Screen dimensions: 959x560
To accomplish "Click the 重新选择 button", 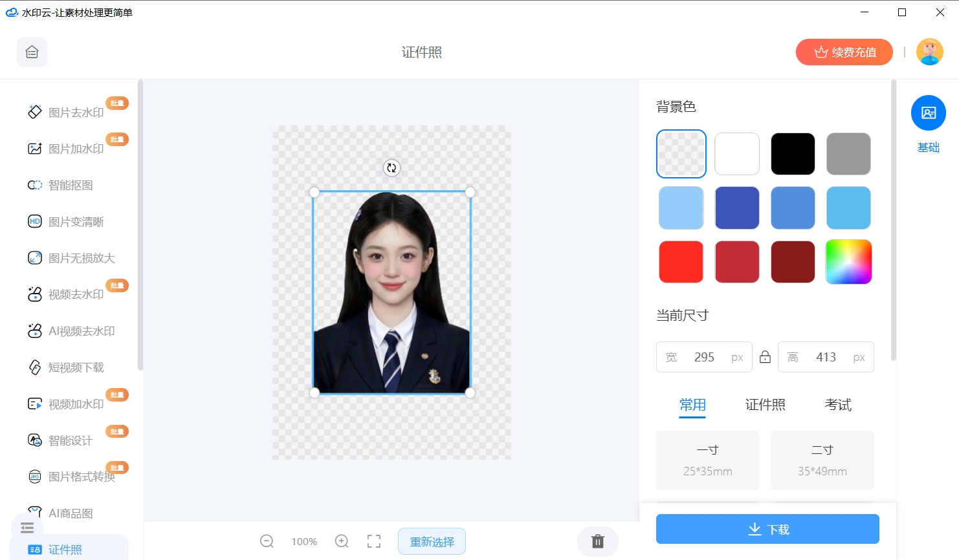I will 432,541.
